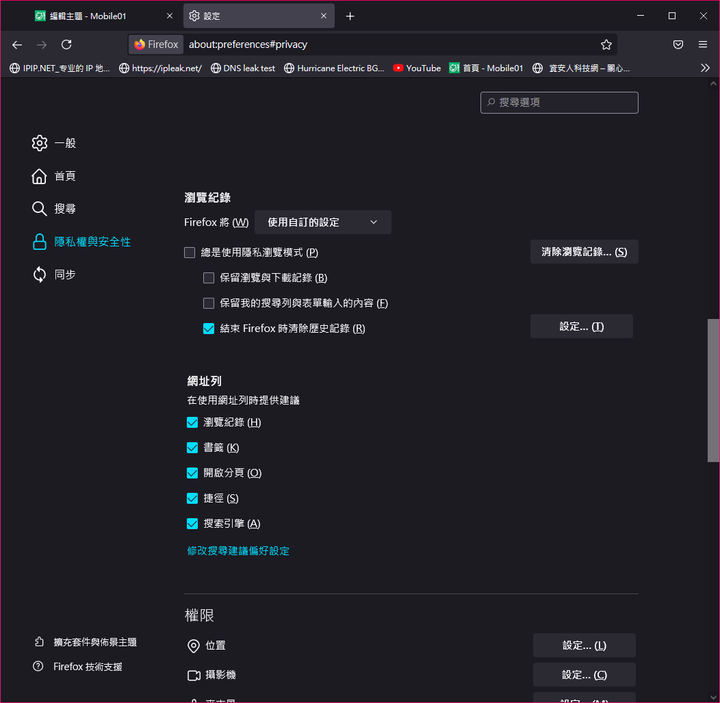The image size is (720, 703).
Task: Click the forward navigation arrow
Action: tap(42, 45)
